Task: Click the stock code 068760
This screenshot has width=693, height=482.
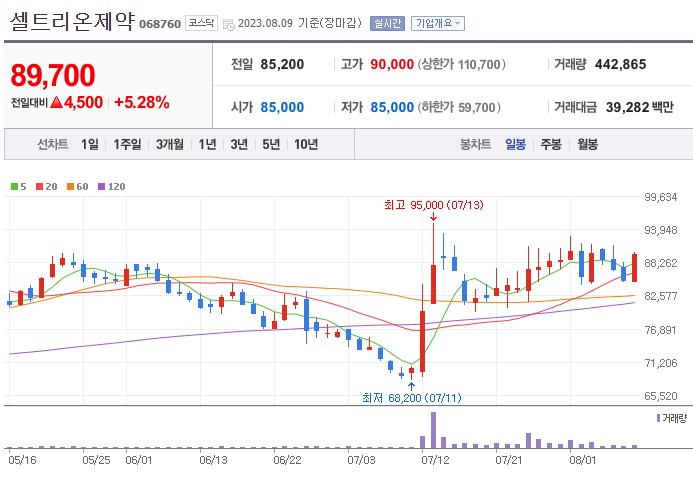Action: tap(160, 24)
